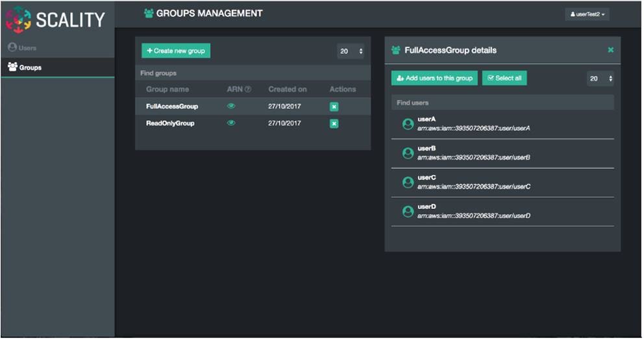Image resolution: width=644 pixels, height=340 pixels.
Task: Open users page size selector showing 20
Action: 601,79
